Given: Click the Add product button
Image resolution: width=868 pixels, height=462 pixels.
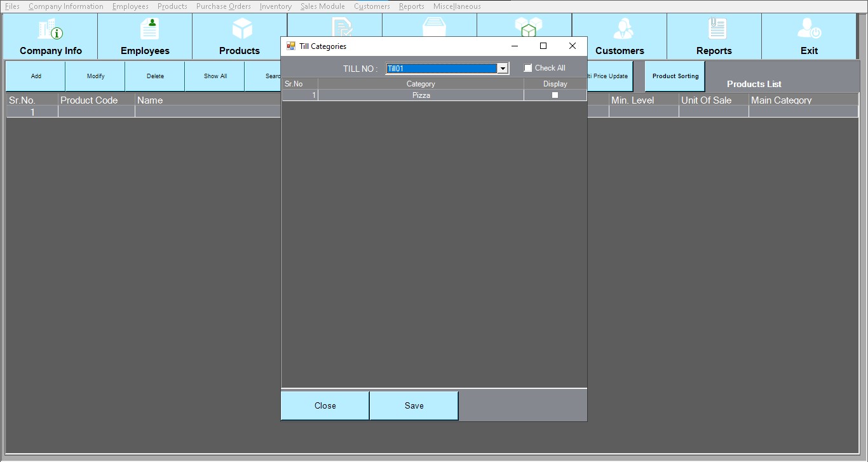Looking at the screenshot, I should coord(36,76).
